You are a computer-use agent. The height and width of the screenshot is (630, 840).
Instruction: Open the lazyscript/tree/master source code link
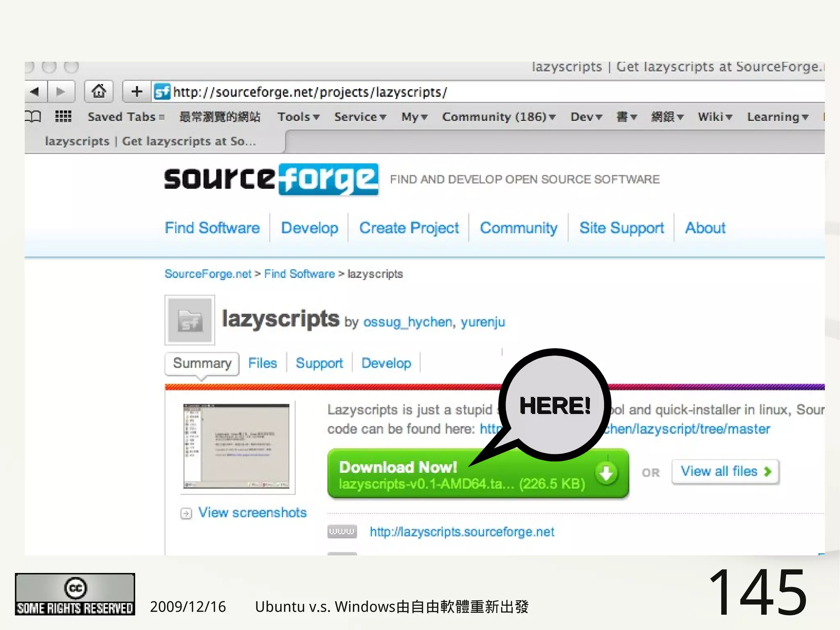pos(687,429)
